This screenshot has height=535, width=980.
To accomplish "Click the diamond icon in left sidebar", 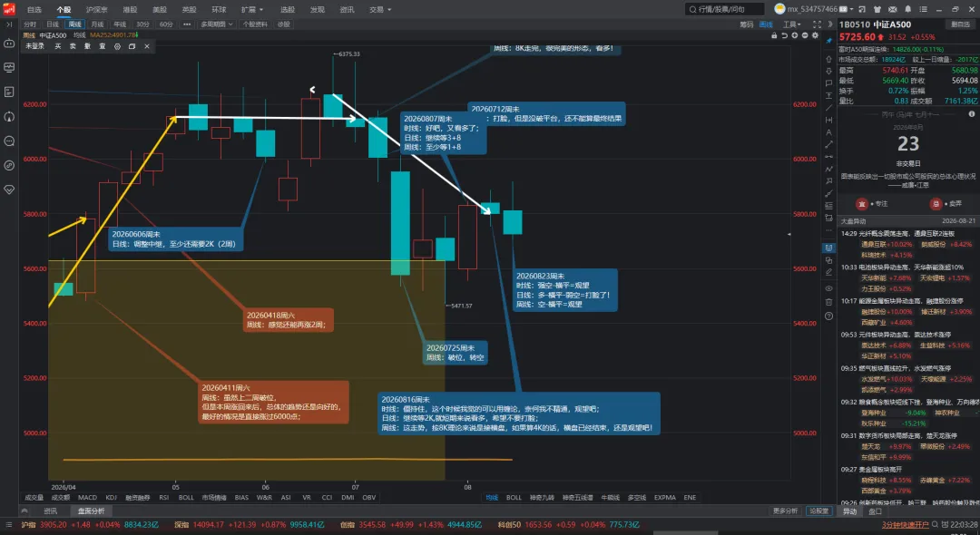I will click(9, 190).
